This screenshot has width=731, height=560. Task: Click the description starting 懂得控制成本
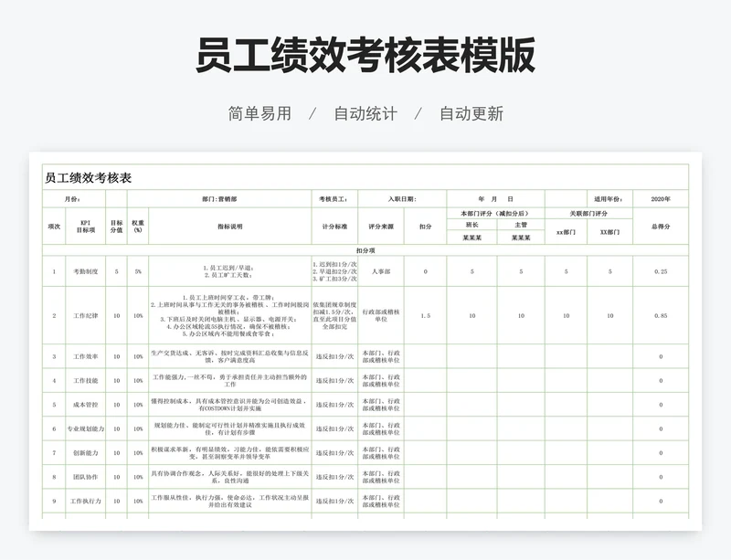pyautogui.click(x=230, y=405)
